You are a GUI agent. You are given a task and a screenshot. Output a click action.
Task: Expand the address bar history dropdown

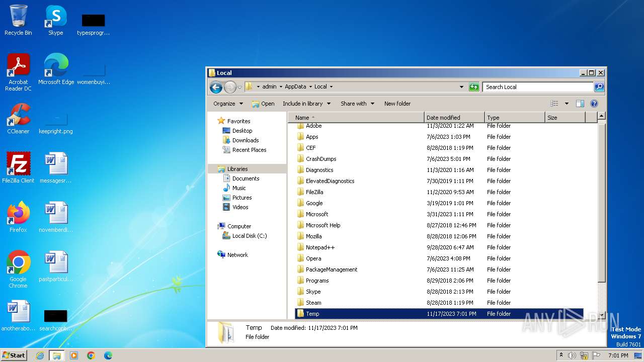coord(461,87)
